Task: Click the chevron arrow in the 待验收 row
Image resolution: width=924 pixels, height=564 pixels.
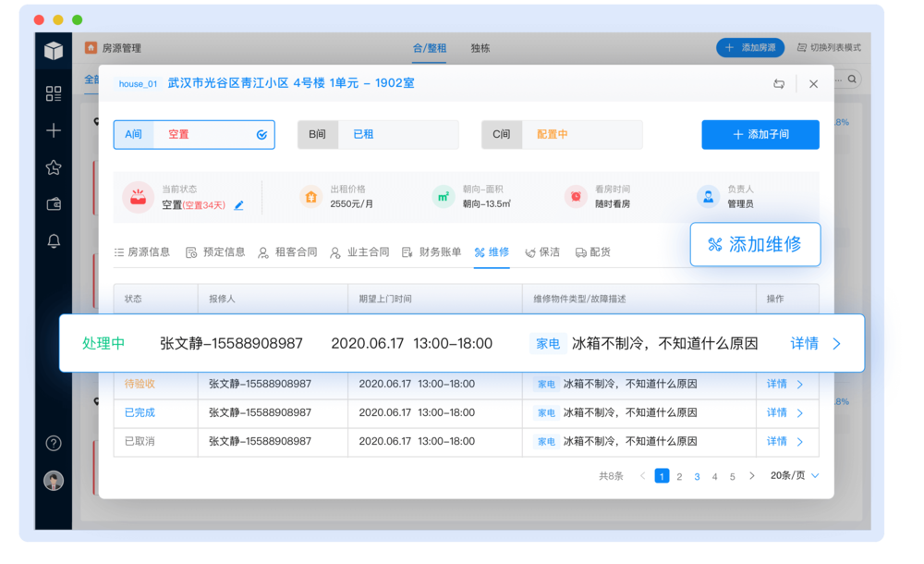Action: 800,385
